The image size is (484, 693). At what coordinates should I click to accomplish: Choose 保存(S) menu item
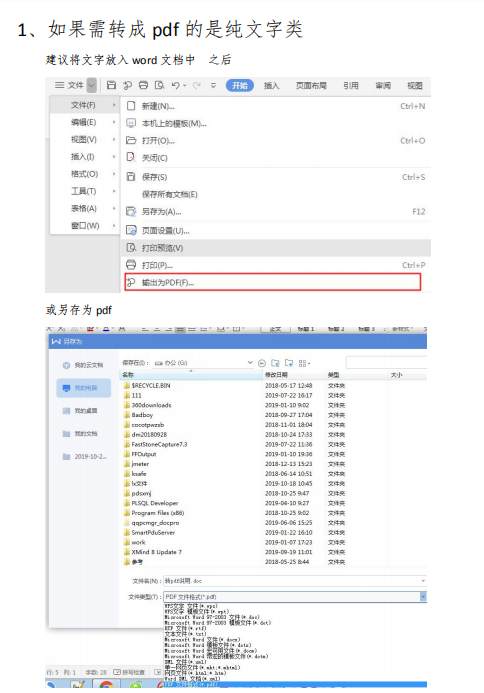pos(276,177)
